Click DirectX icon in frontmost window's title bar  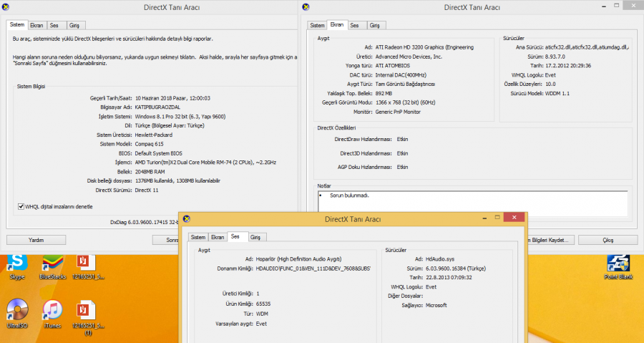pyautogui.click(x=187, y=218)
